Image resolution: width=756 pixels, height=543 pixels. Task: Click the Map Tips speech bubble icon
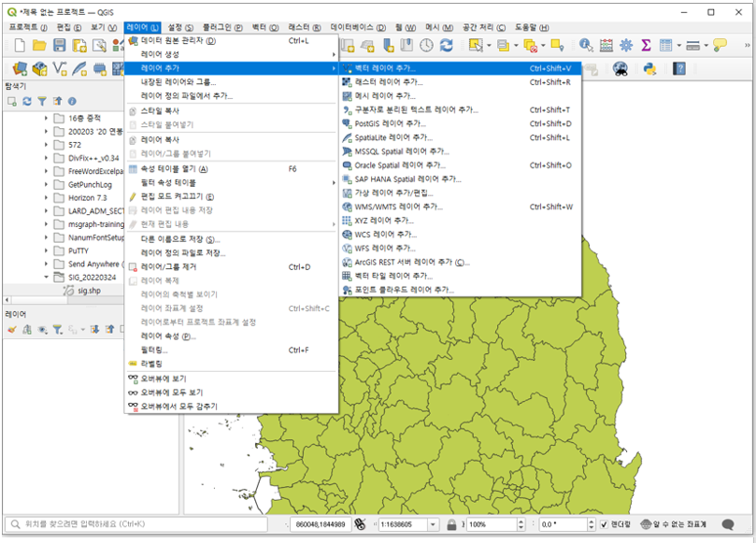[x=720, y=46]
